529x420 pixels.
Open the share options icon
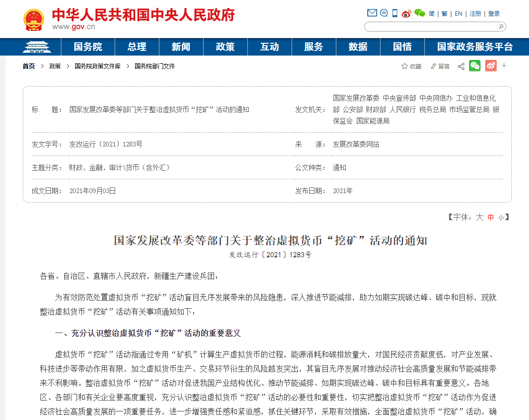point(460,66)
